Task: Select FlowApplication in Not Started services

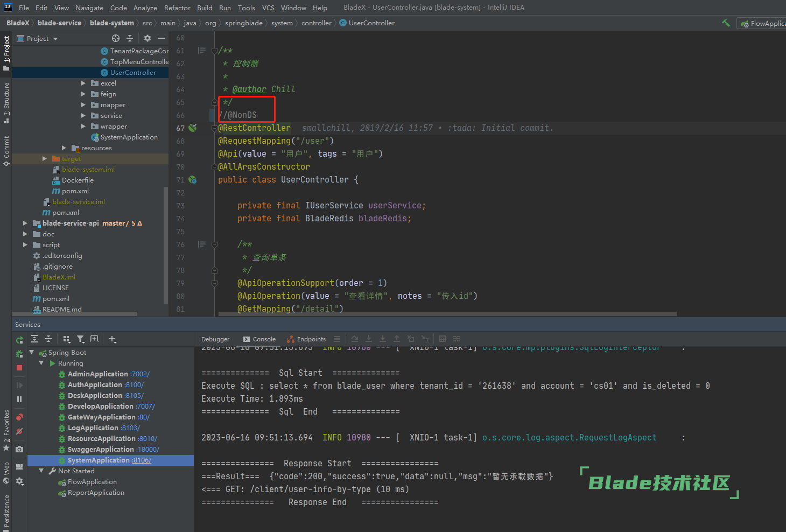Action: tap(92, 481)
